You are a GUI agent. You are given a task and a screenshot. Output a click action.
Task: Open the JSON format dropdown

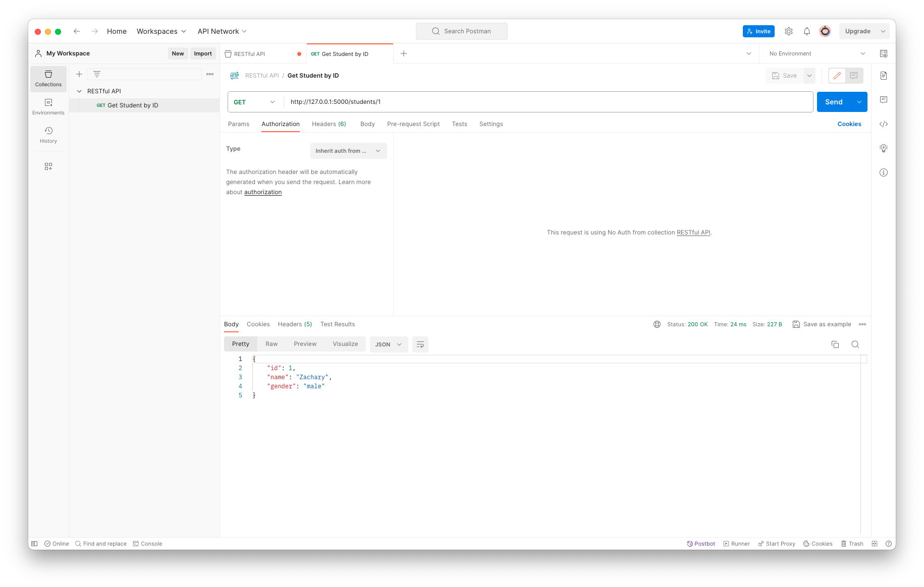pos(389,344)
